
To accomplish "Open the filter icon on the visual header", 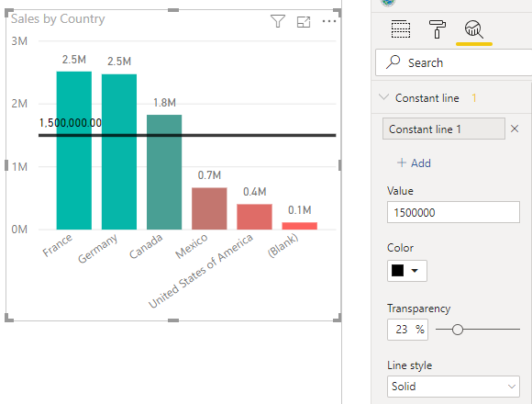I will click(x=278, y=21).
